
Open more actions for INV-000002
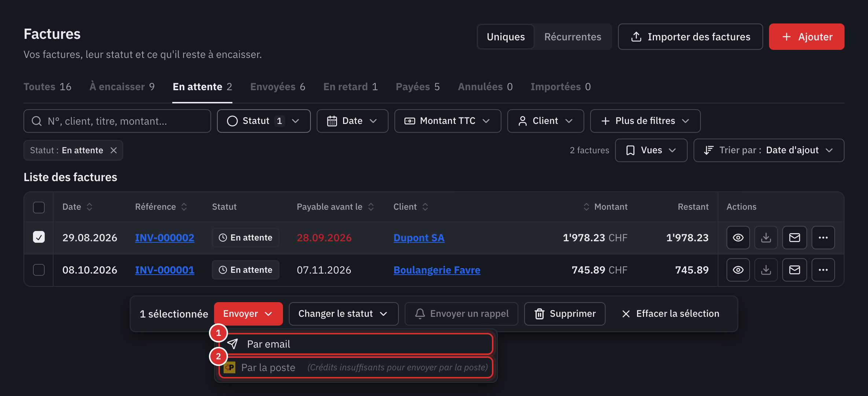point(823,238)
